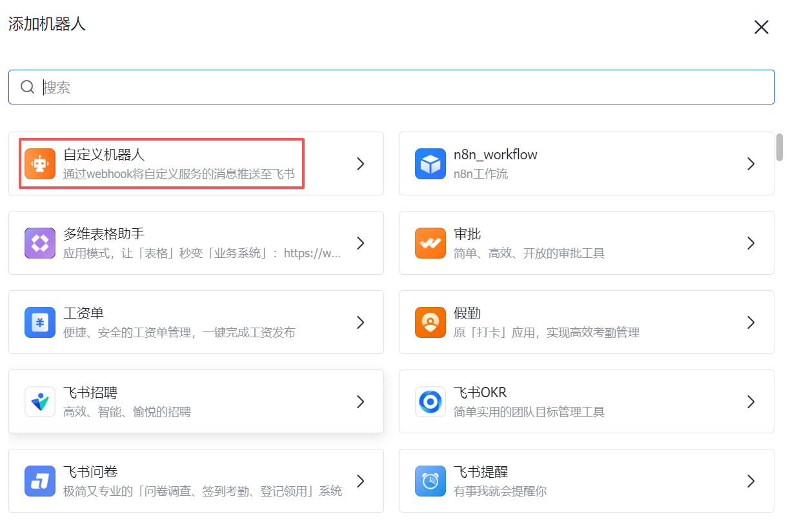The height and width of the screenshot is (532, 788).
Task: Click the orange 审批 icon
Action: click(x=430, y=243)
